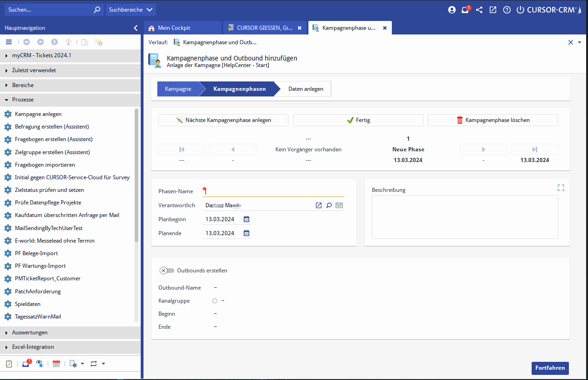Click search magnifier icon in Verantwortlich field
This screenshot has height=380, width=588.
[329, 205]
